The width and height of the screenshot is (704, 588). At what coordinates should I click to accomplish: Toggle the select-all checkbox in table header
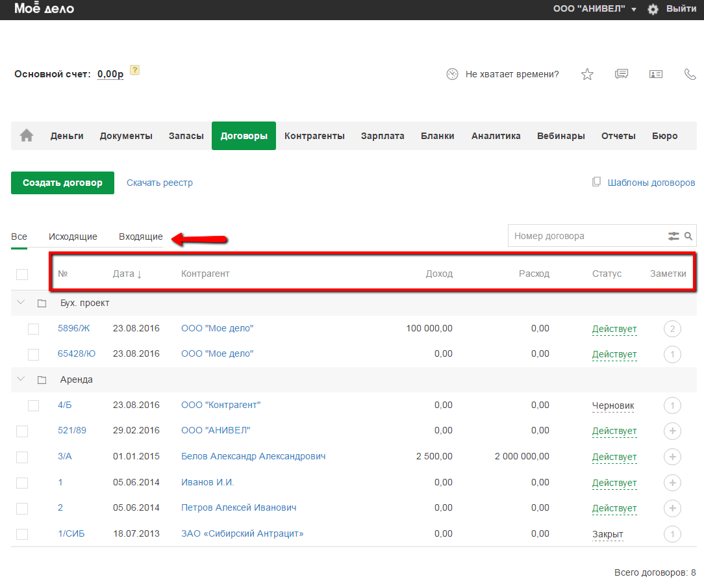tap(22, 274)
